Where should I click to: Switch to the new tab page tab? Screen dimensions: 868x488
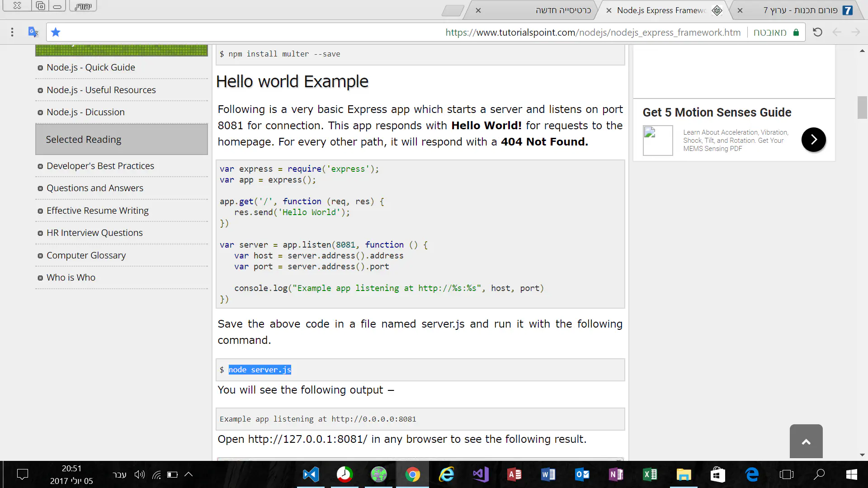coord(563,10)
